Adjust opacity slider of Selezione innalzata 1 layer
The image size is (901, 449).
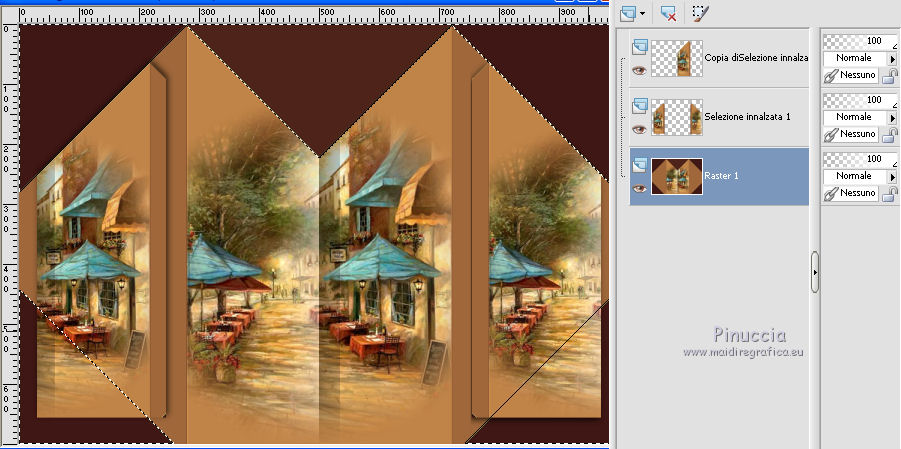click(860, 100)
